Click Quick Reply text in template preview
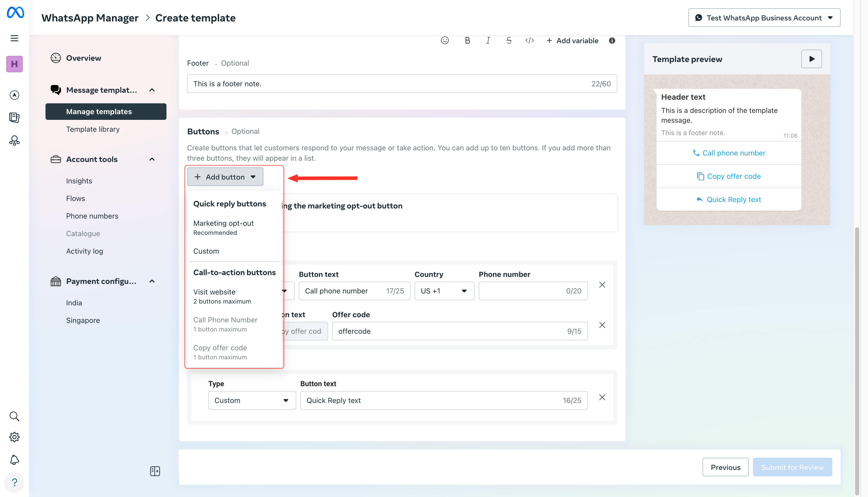Image resolution: width=868 pixels, height=497 pixels. point(729,199)
